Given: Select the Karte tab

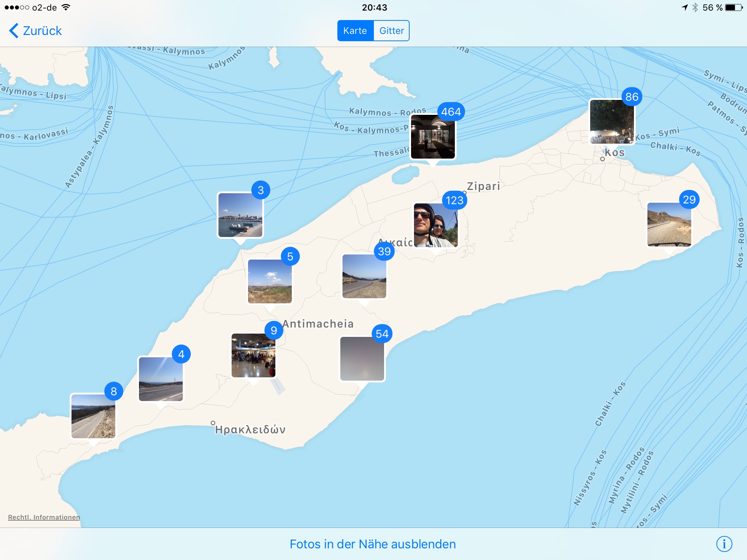Looking at the screenshot, I should 355,31.
